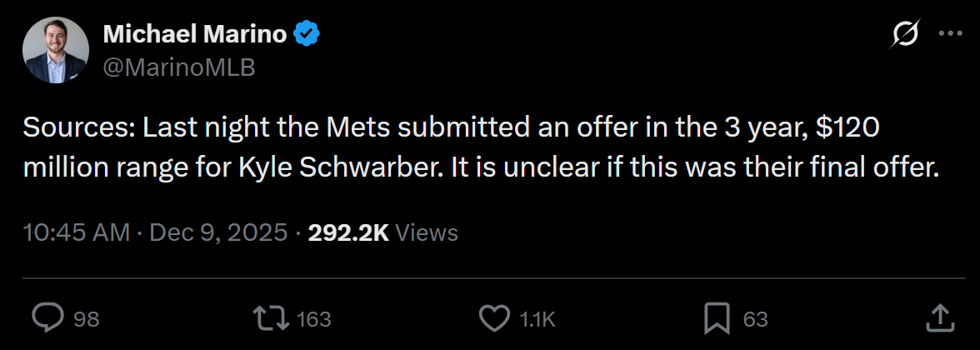Open the three-dot more options menu
The height and width of the screenshot is (350, 980).
pyautogui.click(x=950, y=33)
